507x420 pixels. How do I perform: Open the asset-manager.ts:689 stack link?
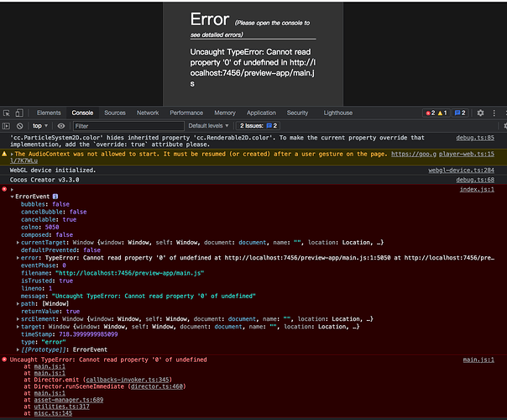coord(69,401)
